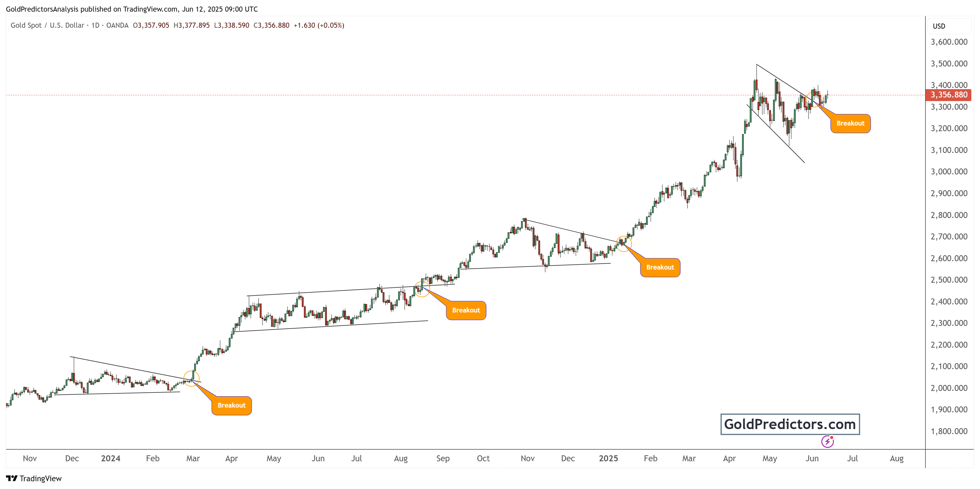Click the 1D interval label in header

pyautogui.click(x=95, y=25)
